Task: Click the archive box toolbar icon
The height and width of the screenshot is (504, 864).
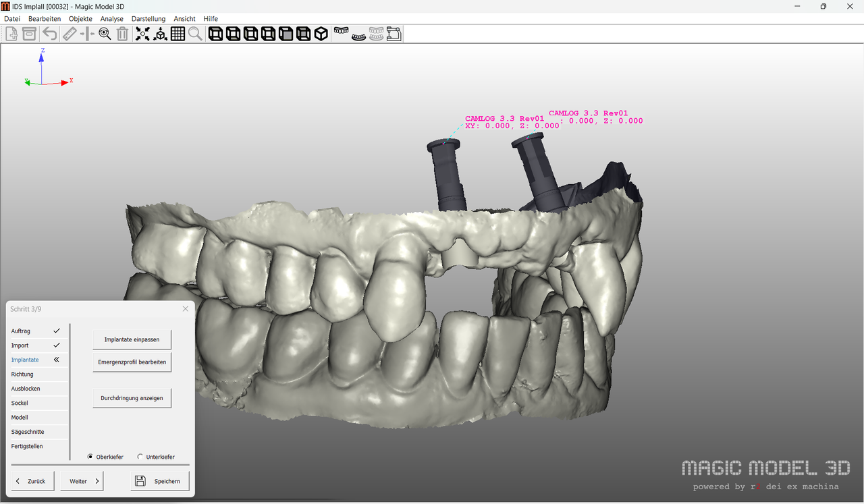Action: click(x=29, y=34)
